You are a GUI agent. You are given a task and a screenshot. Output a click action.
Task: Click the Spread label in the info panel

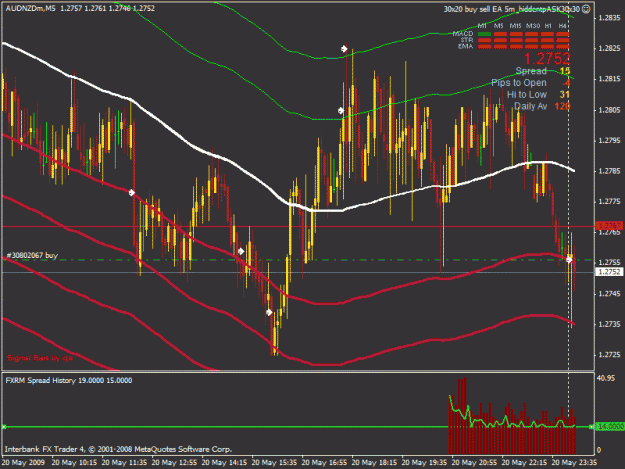531,71
